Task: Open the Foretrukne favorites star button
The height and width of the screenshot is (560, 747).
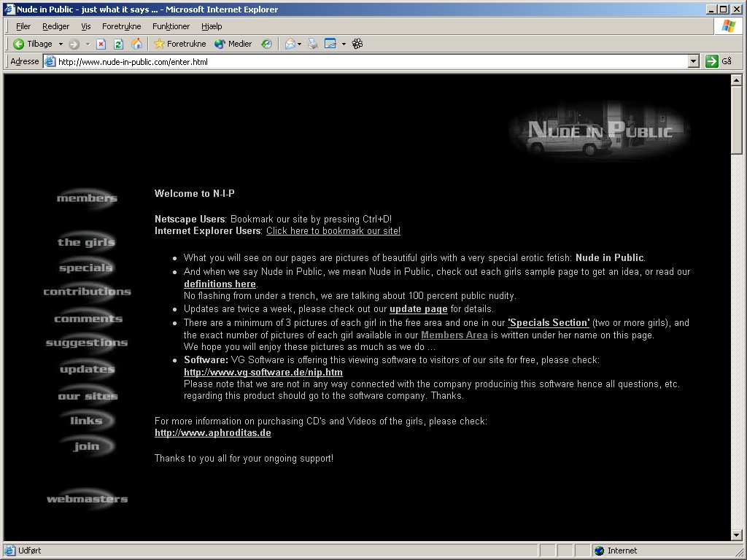Action: pos(180,44)
